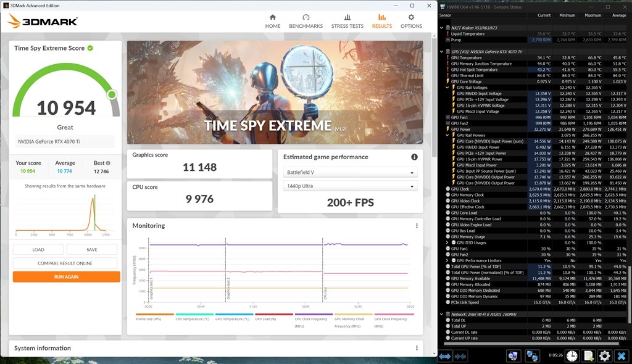
Task: Click the blue X close sensors icon in HWiNFO
Action: [x=622, y=355]
